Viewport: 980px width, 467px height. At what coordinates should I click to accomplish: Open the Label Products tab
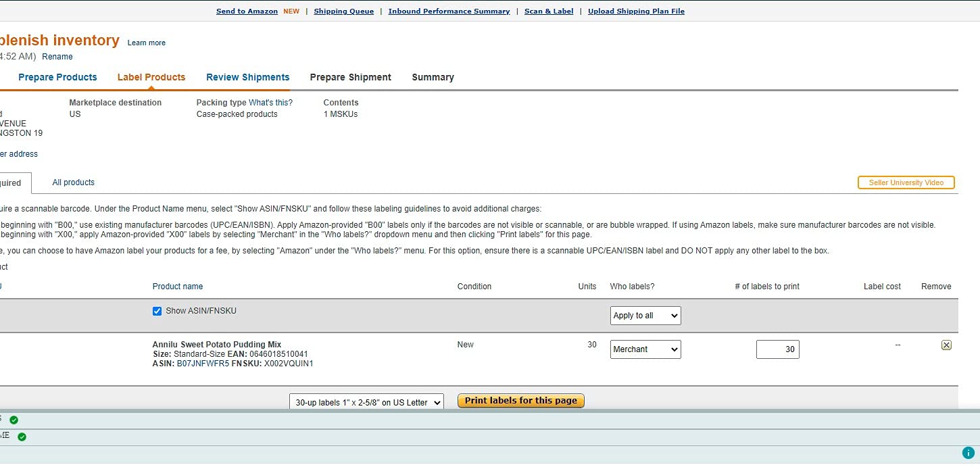[151, 77]
